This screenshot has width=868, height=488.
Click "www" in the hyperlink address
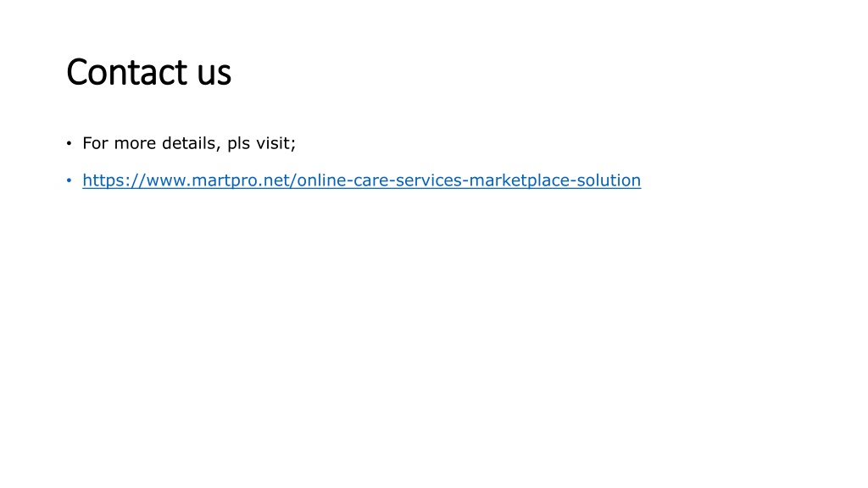(165, 181)
